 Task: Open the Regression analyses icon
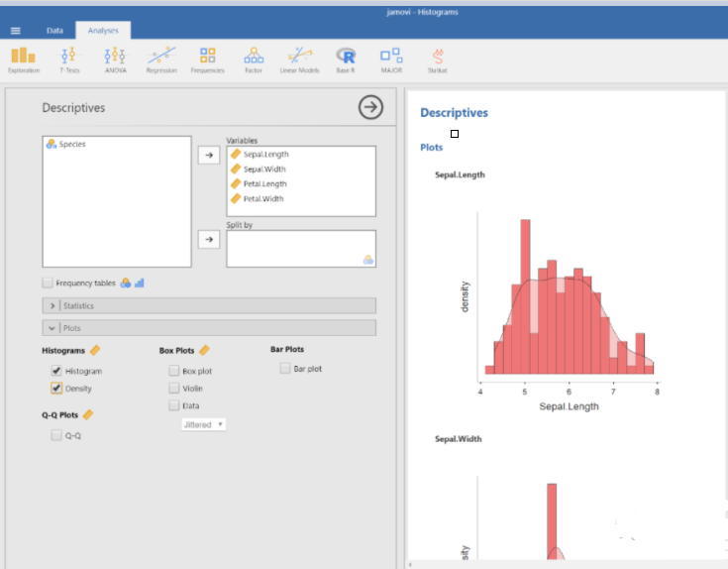(x=161, y=59)
